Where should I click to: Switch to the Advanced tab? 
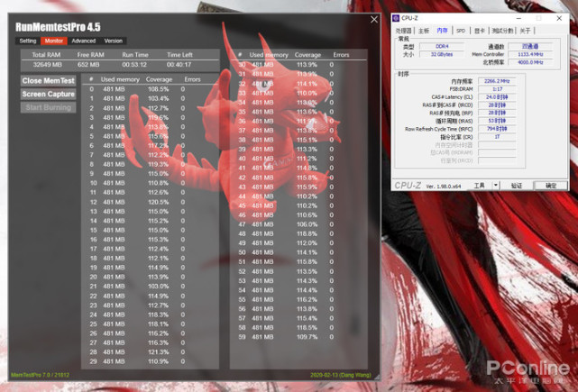(84, 41)
